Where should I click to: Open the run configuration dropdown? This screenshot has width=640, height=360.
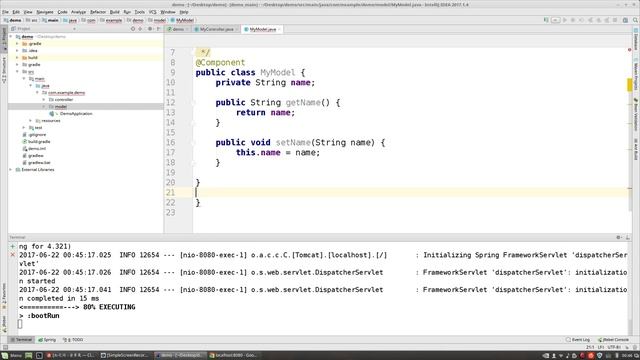[556, 20]
